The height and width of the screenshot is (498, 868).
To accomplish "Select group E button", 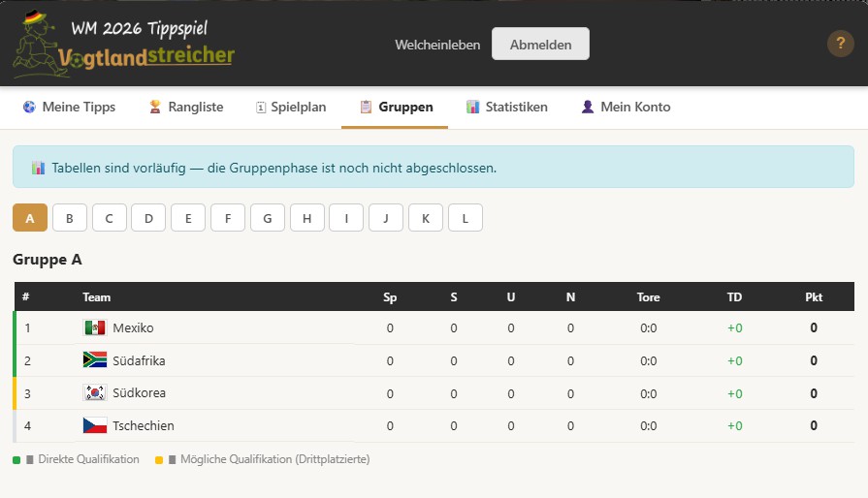I will (188, 218).
